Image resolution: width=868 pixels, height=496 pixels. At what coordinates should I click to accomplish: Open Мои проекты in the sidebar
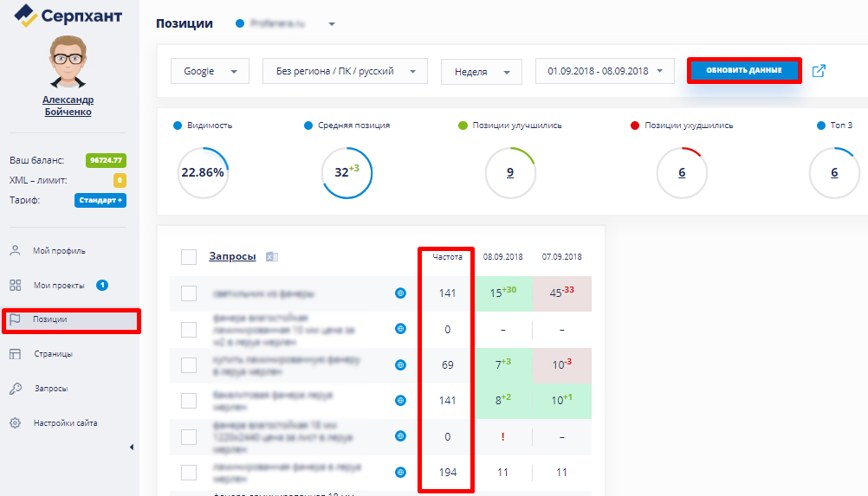59,285
